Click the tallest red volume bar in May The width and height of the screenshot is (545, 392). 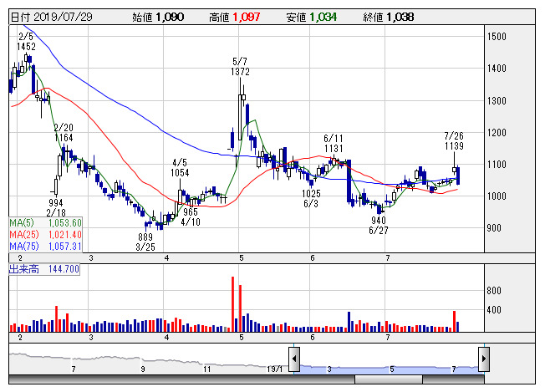[232, 304]
